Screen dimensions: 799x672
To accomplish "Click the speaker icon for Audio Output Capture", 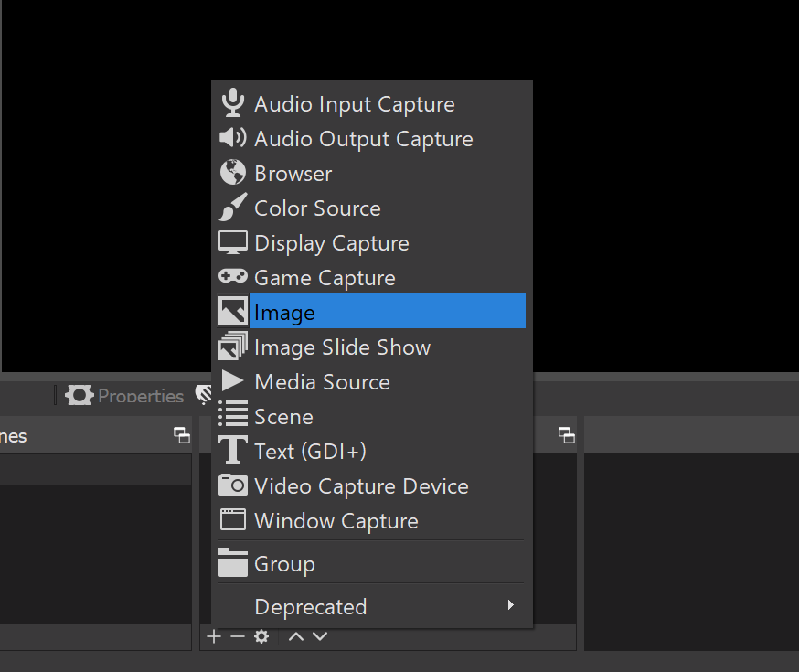I will click(233, 138).
